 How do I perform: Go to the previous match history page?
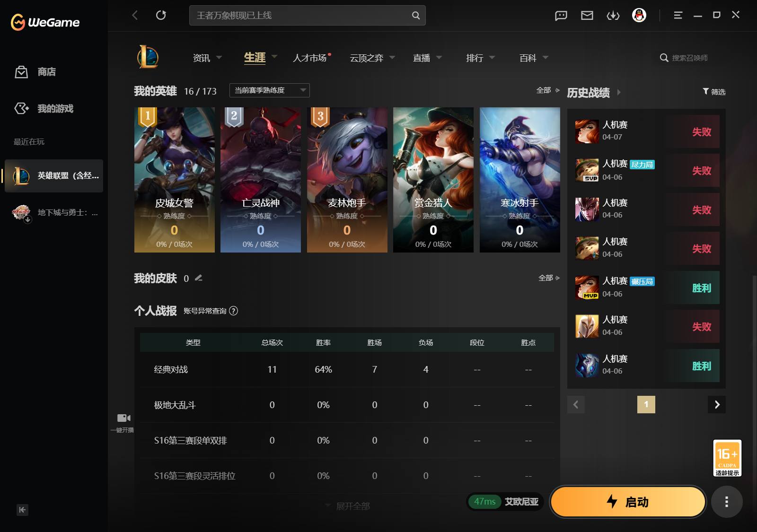click(x=576, y=404)
